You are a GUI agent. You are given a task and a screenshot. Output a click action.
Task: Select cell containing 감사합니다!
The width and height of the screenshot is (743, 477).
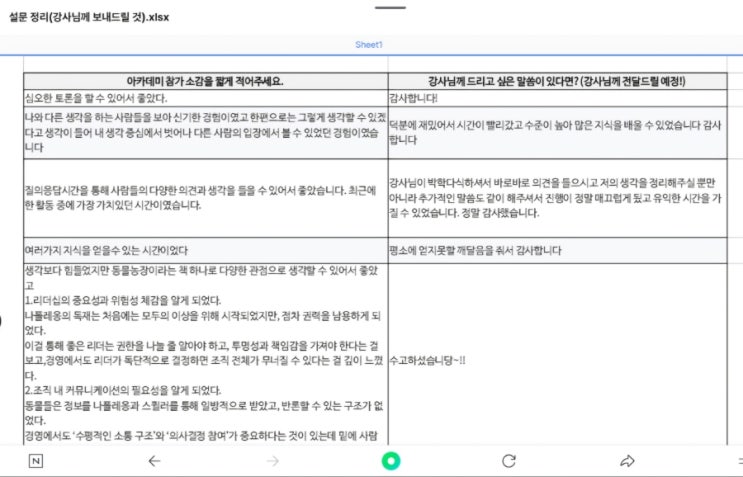pos(557,99)
